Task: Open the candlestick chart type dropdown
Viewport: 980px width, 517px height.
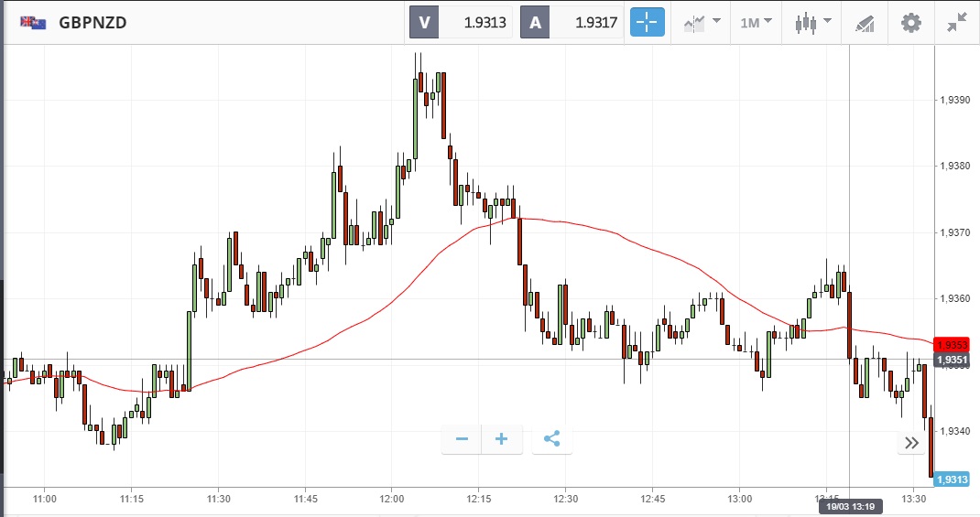Action: [812, 23]
